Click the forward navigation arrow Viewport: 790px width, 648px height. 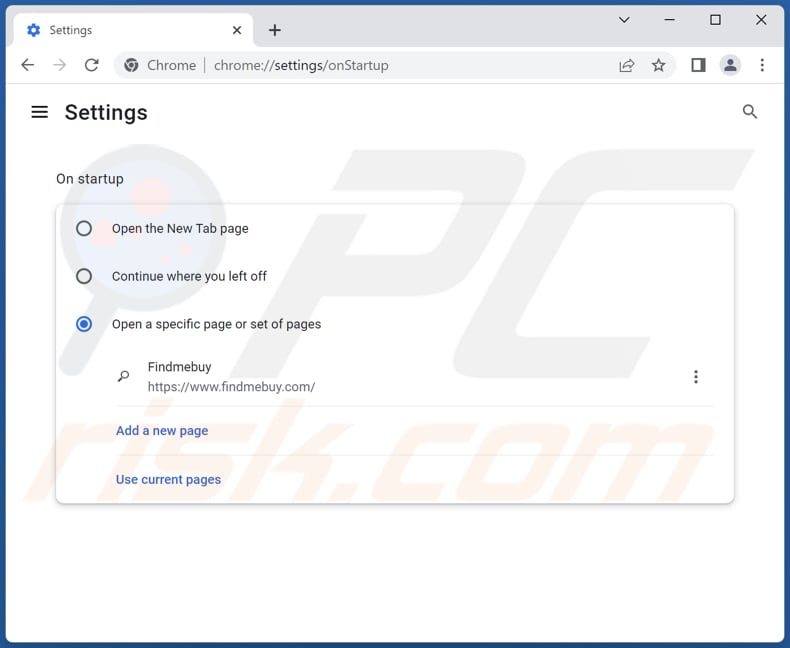59,65
